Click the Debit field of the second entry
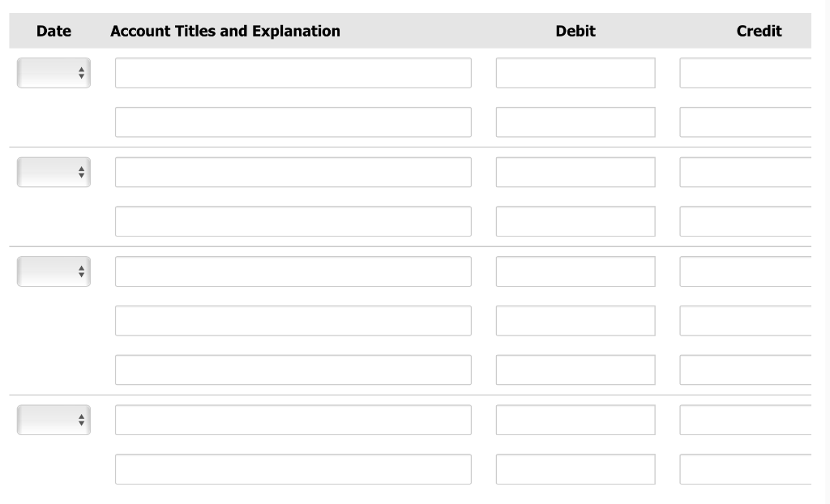 click(x=575, y=171)
